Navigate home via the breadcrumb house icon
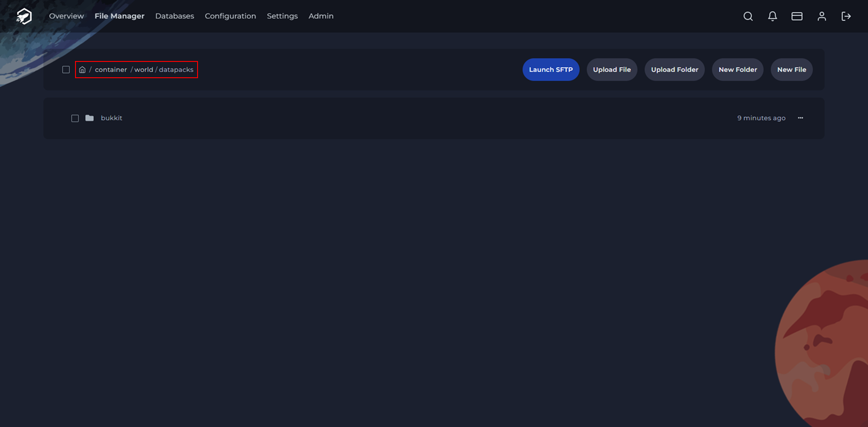 pyautogui.click(x=82, y=70)
